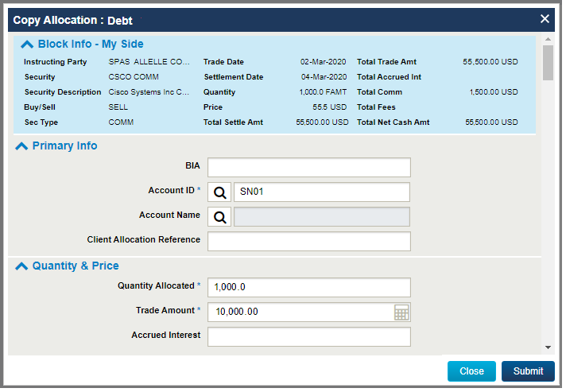Click the Close button
The width and height of the screenshot is (566, 392).
(471, 371)
